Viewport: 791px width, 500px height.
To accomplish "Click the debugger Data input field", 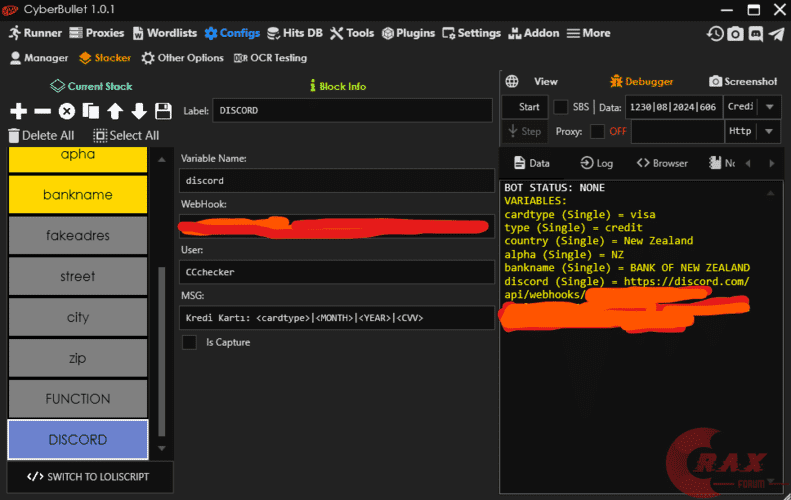I will pos(673,107).
